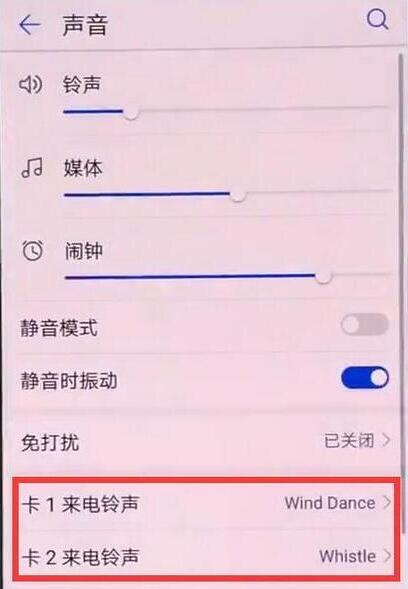
Task: Tap the Whistle ringtone value
Action: (x=348, y=556)
